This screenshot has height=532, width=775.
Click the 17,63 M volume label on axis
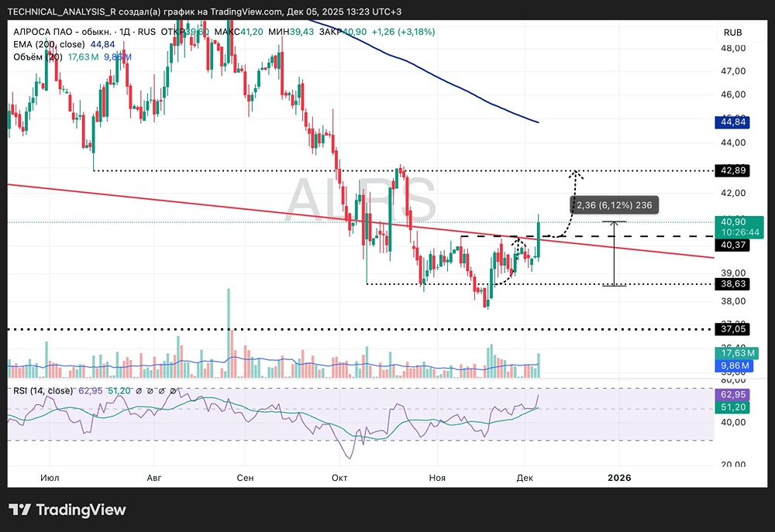pos(738,352)
